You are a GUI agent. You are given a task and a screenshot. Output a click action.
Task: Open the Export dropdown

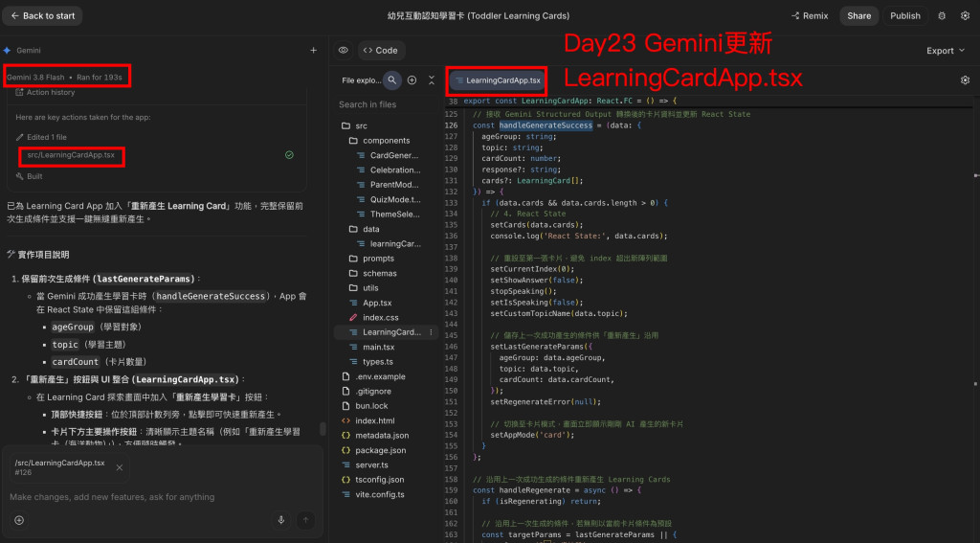(x=945, y=51)
